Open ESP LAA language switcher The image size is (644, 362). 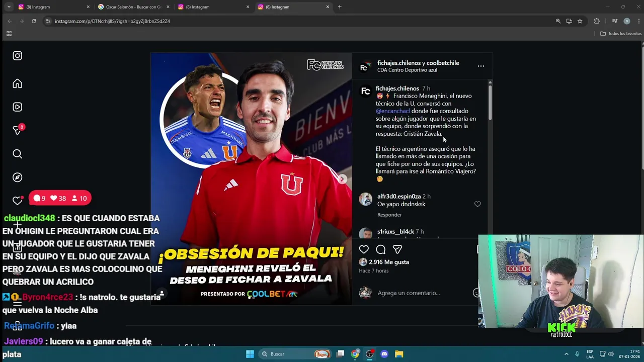(x=590, y=354)
